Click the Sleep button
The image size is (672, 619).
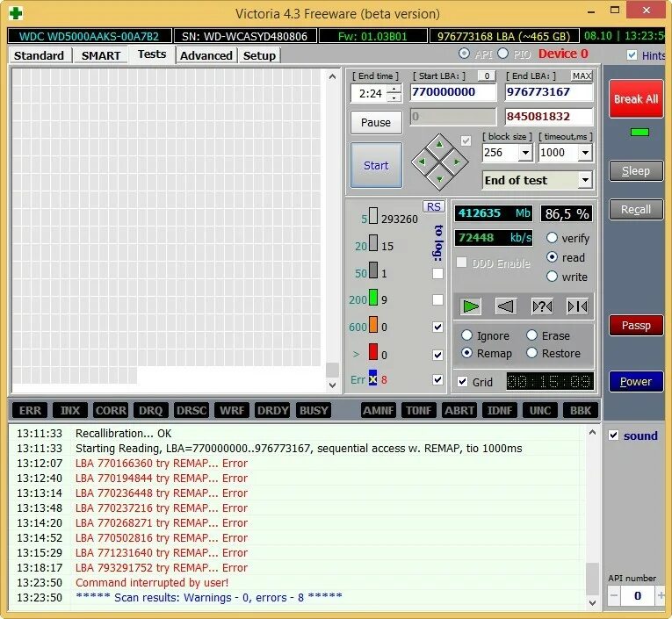point(636,171)
